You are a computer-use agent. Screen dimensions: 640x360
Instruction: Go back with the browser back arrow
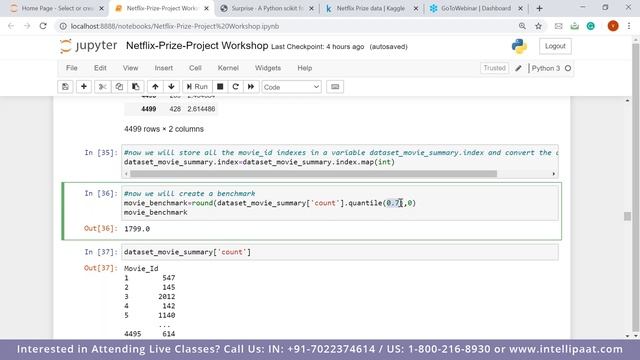[x=11, y=26]
